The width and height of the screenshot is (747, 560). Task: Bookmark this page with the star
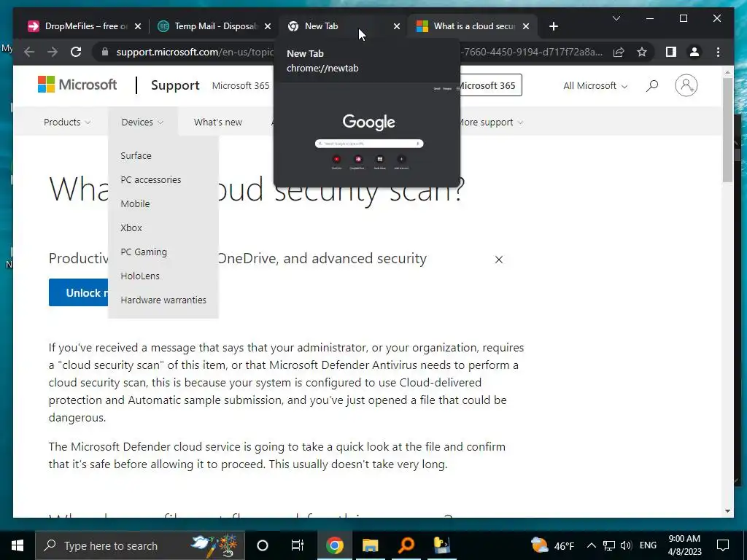(x=642, y=52)
